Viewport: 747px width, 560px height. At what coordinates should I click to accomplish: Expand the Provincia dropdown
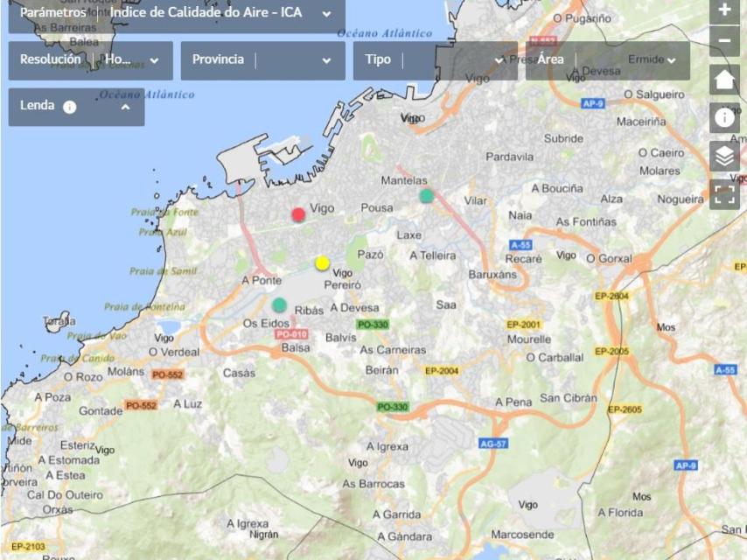326,60
